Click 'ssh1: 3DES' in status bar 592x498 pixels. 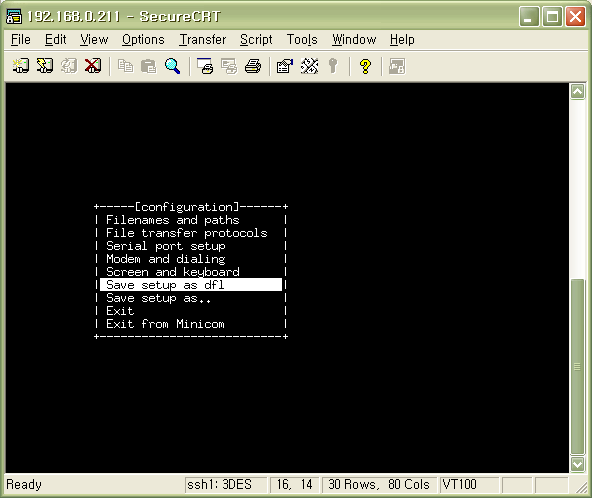click(x=226, y=484)
